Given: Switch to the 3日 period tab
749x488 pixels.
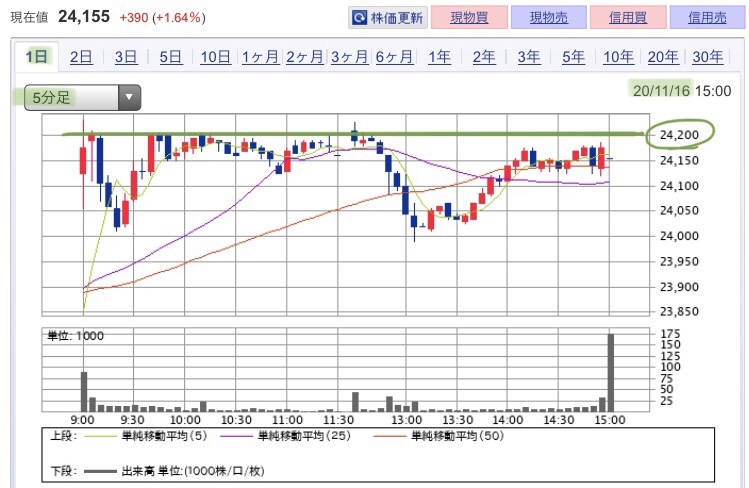Looking at the screenshot, I should click(126, 57).
